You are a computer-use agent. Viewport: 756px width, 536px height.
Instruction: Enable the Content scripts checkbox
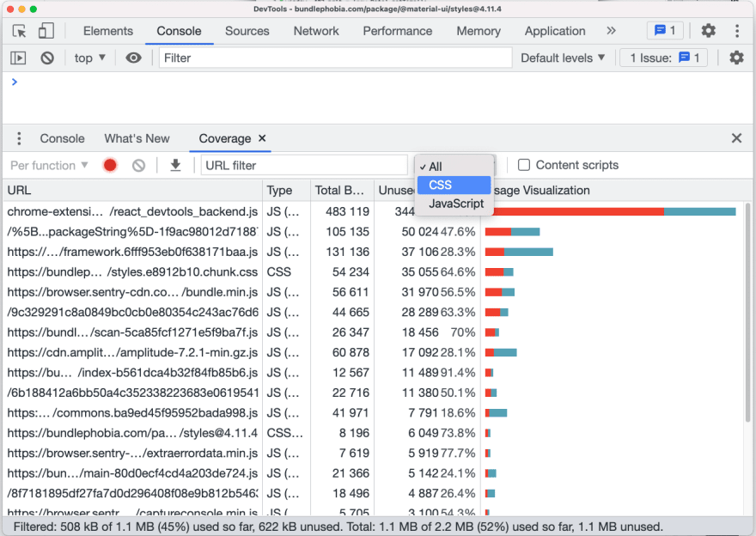click(x=523, y=165)
